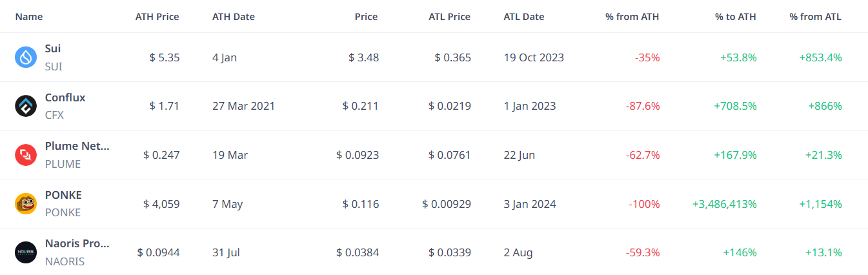868x275 pixels.
Task: Sort by ATH Date column header
Action: 234,17
